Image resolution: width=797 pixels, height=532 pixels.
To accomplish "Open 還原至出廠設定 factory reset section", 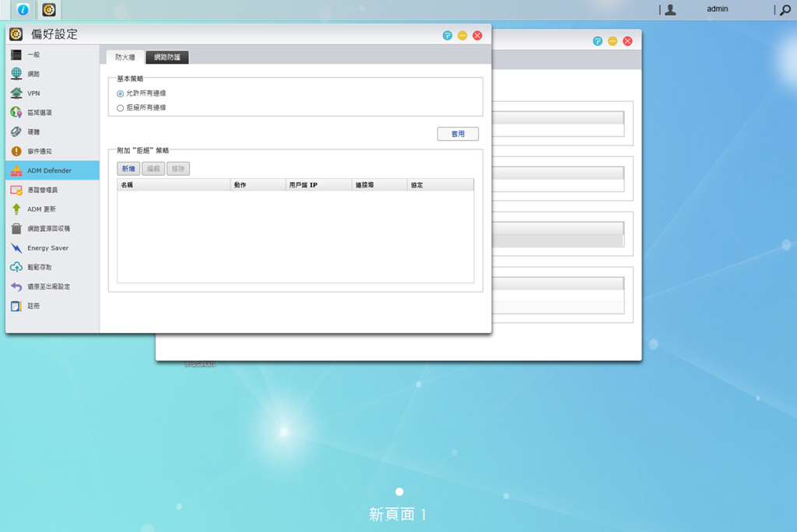I will coord(52,286).
